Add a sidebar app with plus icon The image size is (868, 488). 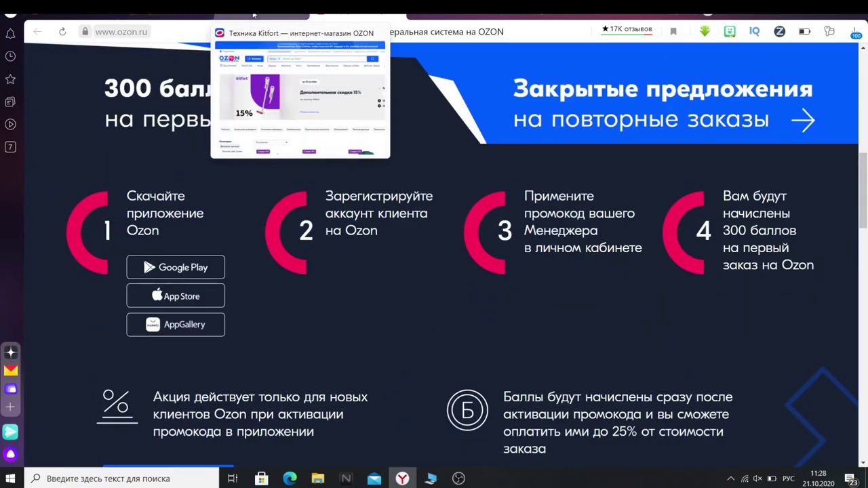click(x=10, y=407)
